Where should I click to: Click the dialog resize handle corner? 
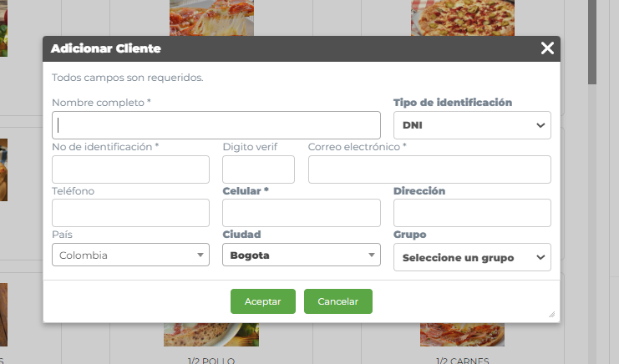551,315
